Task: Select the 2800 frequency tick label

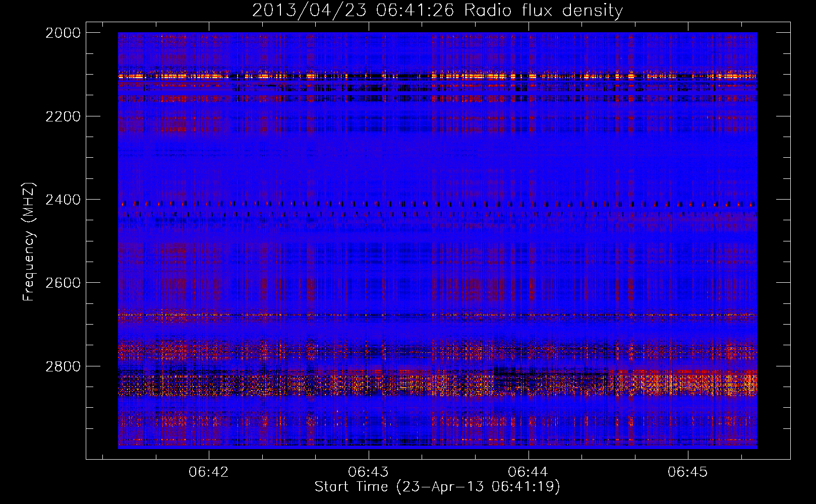Action: 63,366
